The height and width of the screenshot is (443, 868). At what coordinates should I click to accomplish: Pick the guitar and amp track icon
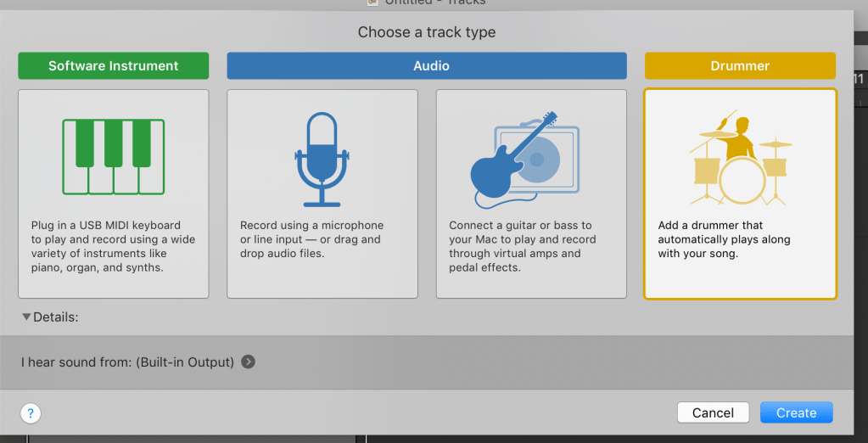526,160
